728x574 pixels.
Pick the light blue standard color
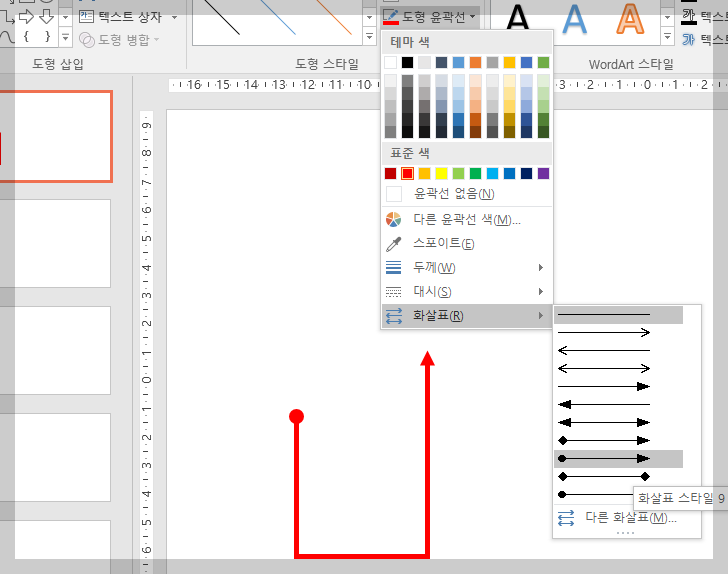point(492,173)
